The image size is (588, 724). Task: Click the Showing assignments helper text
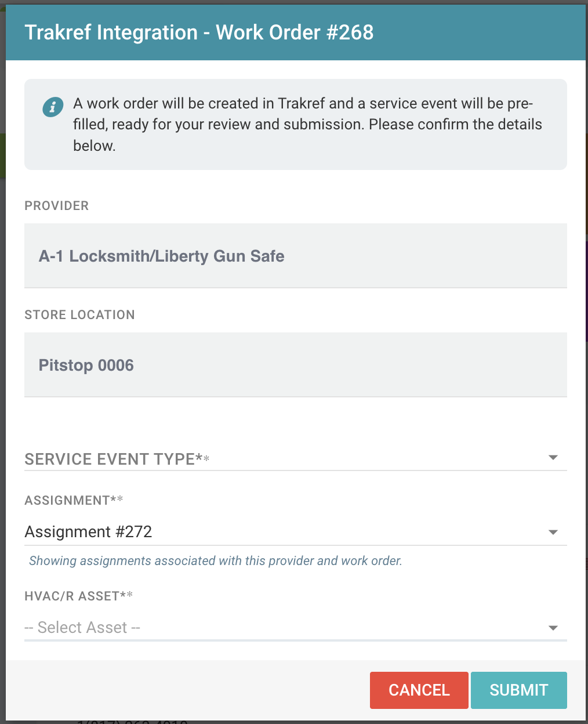click(x=215, y=561)
